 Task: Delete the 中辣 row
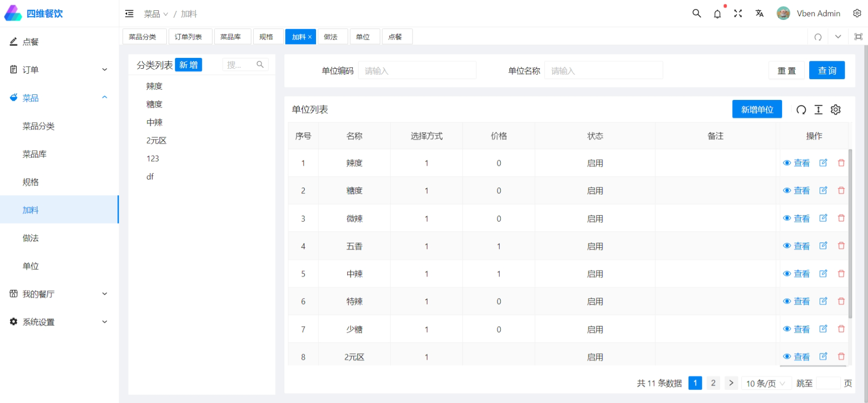click(x=841, y=273)
